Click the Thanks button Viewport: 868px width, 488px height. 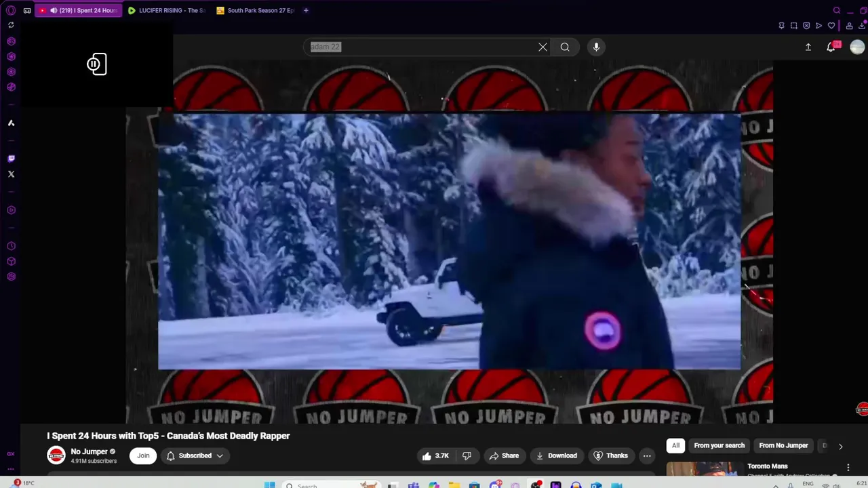click(610, 455)
